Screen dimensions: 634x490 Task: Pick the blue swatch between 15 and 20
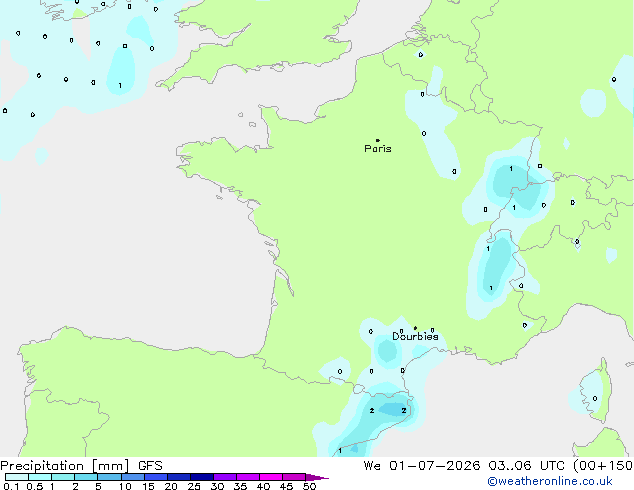coord(156,477)
